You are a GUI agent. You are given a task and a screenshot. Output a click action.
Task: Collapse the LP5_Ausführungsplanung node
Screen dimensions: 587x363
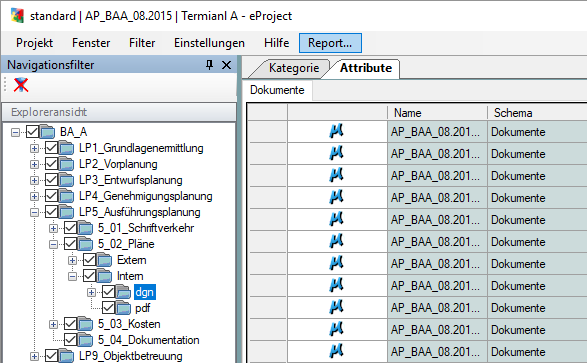pos(34,212)
